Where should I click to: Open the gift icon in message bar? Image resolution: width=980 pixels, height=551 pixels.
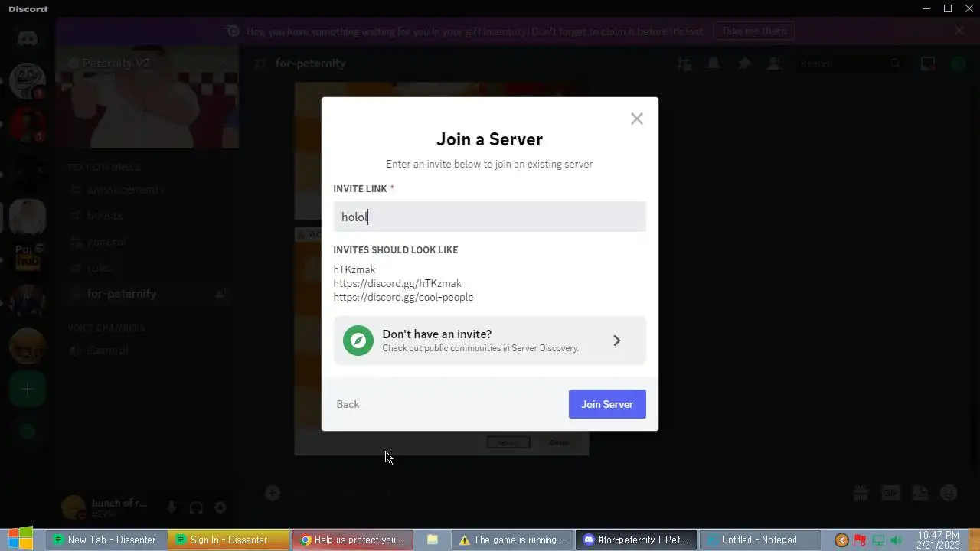coord(861,493)
